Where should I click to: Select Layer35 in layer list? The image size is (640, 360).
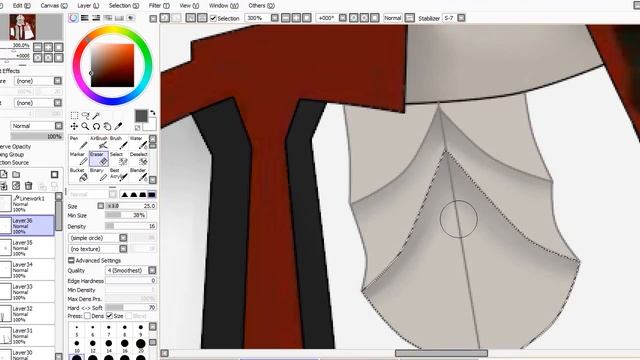(x=27, y=248)
